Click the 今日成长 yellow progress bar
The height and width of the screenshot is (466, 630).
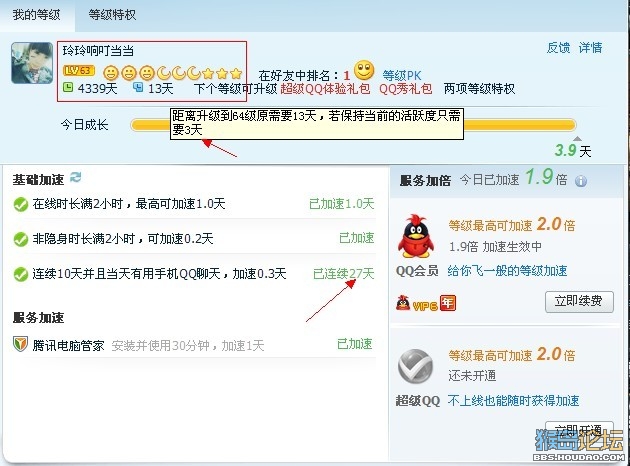point(353,125)
